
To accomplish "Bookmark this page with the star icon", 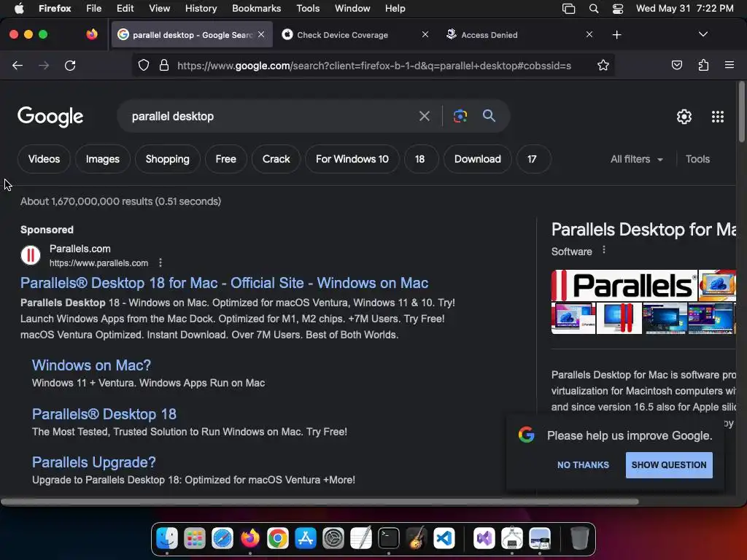I will (x=603, y=65).
